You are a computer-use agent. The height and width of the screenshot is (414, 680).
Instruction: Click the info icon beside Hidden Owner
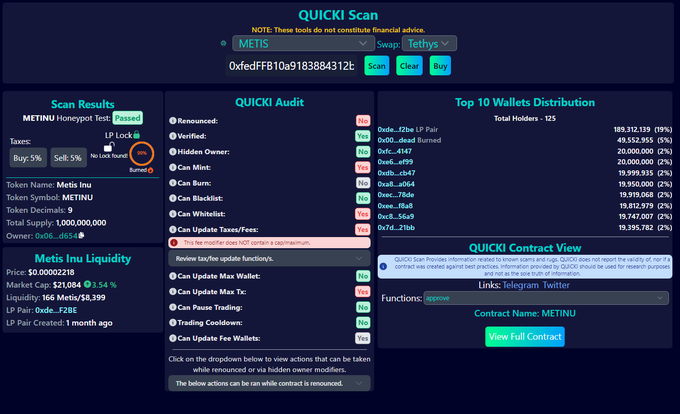click(173, 152)
